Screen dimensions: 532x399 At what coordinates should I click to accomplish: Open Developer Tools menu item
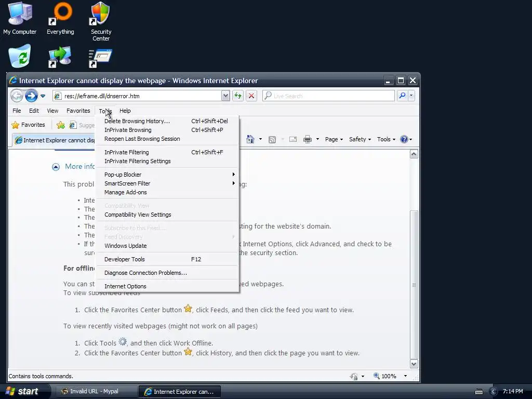[x=167, y=260]
